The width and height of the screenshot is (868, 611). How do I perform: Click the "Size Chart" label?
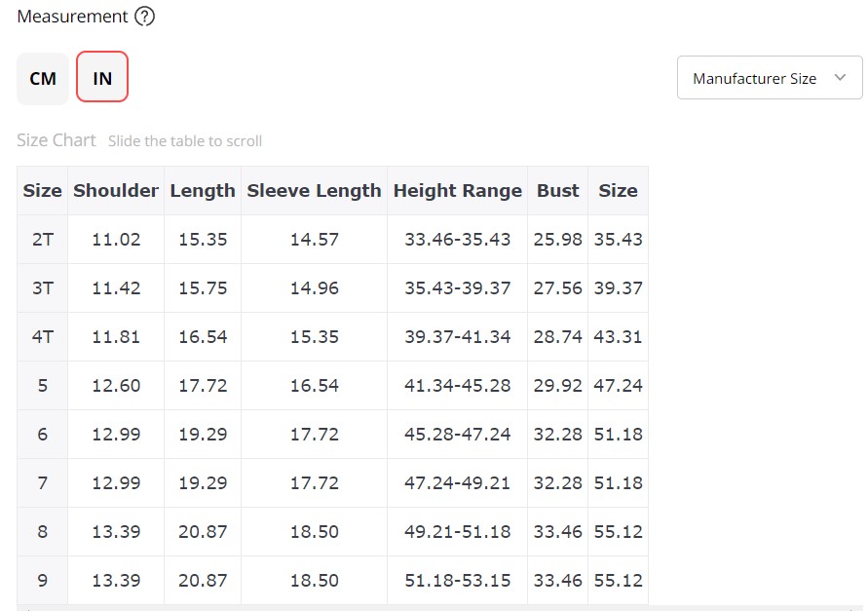pyautogui.click(x=56, y=140)
